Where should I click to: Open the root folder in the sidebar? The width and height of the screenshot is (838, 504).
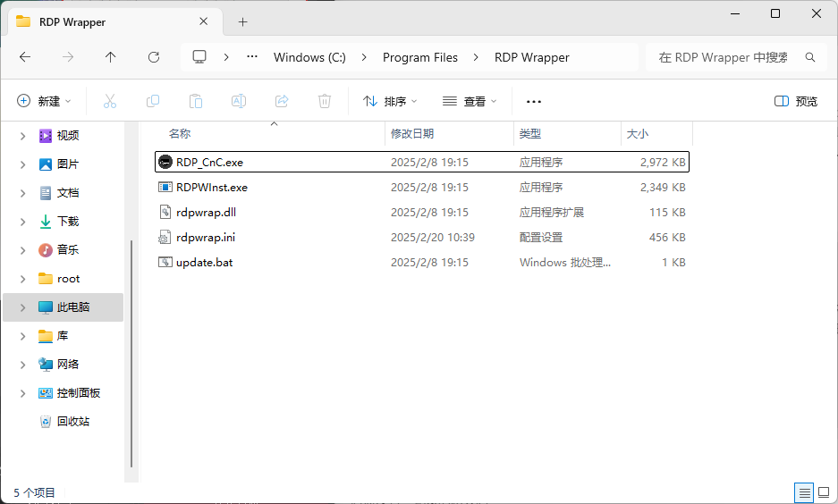[68, 279]
